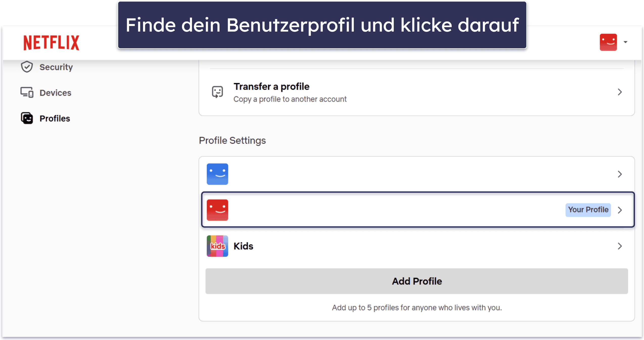Click the Devices icon in sidebar
644x340 pixels.
pos(27,93)
